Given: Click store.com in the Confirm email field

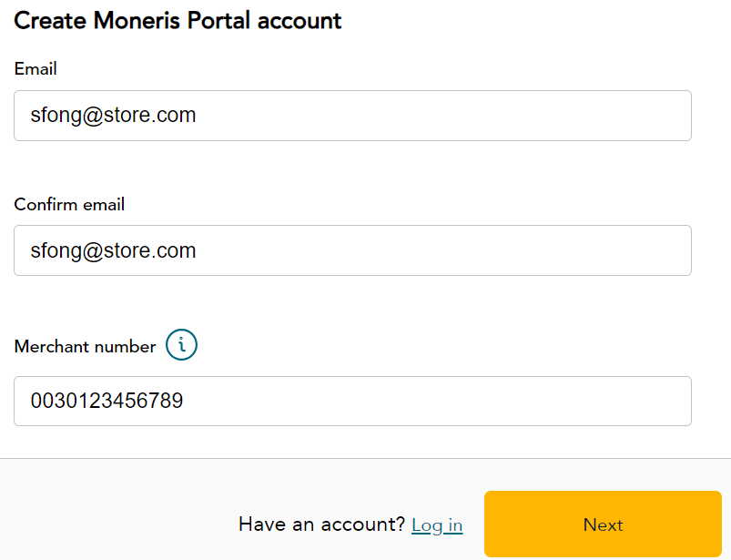Looking at the screenshot, I should [149, 250].
